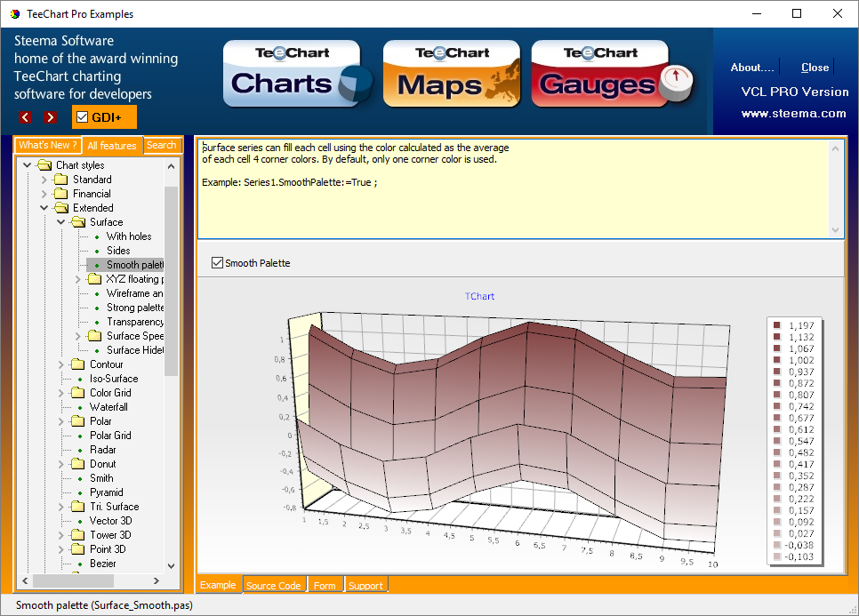Viewport: 859px width, 616px height.
Task: Collapse the Surface tree node
Action: pyautogui.click(x=60, y=221)
